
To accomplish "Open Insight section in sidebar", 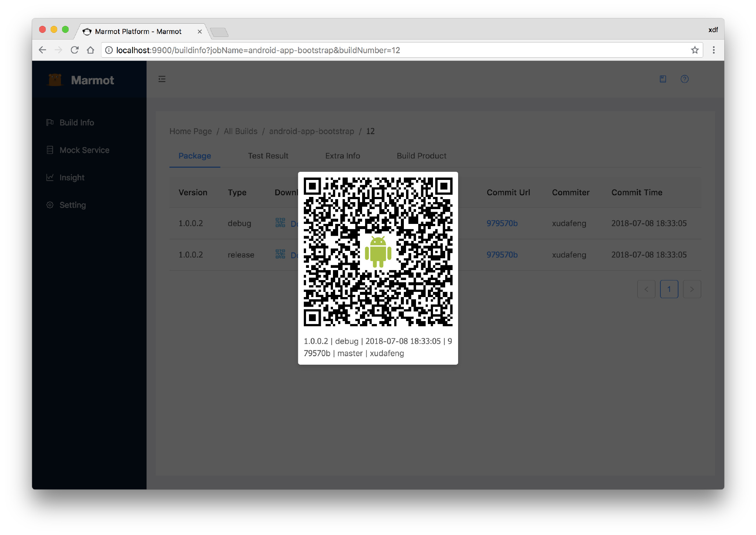I will point(72,177).
